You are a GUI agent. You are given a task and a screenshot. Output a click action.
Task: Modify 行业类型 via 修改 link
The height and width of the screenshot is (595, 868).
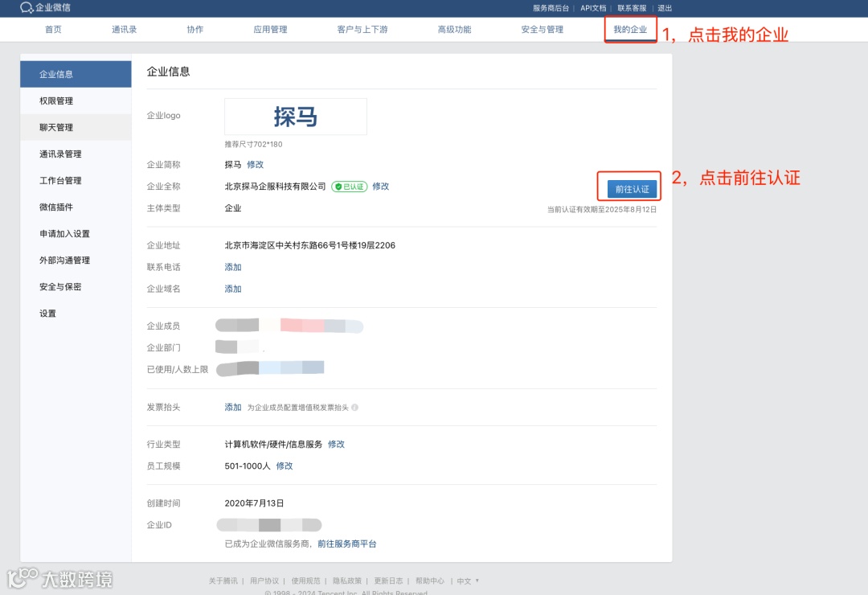(x=336, y=445)
